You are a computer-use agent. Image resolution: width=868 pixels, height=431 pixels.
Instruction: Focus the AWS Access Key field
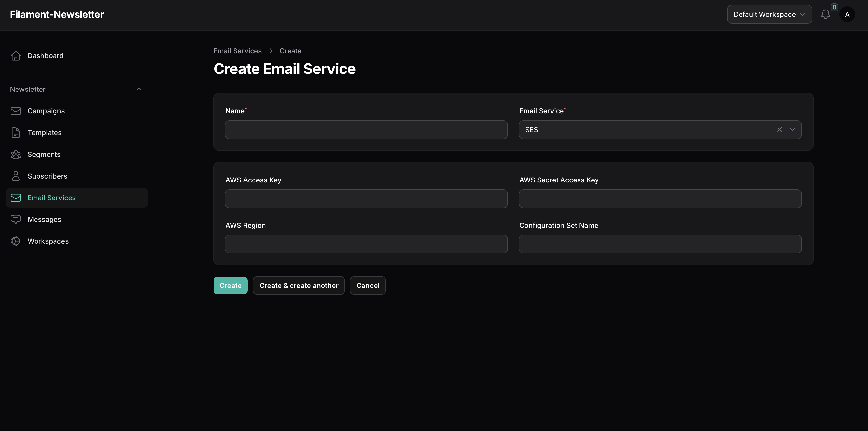(366, 199)
